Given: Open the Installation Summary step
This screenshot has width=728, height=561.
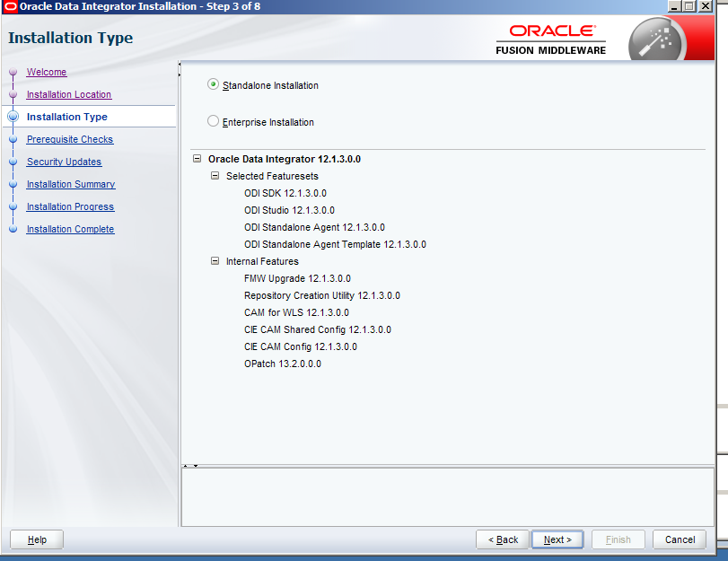Looking at the screenshot, I should [x=71, y=184].
